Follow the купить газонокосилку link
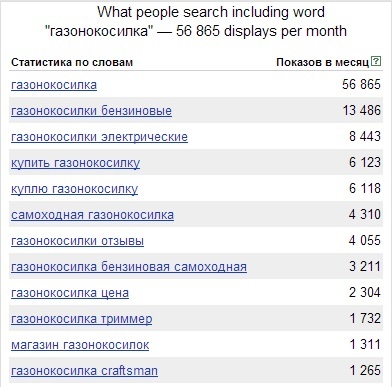 (x=75, y=163)
